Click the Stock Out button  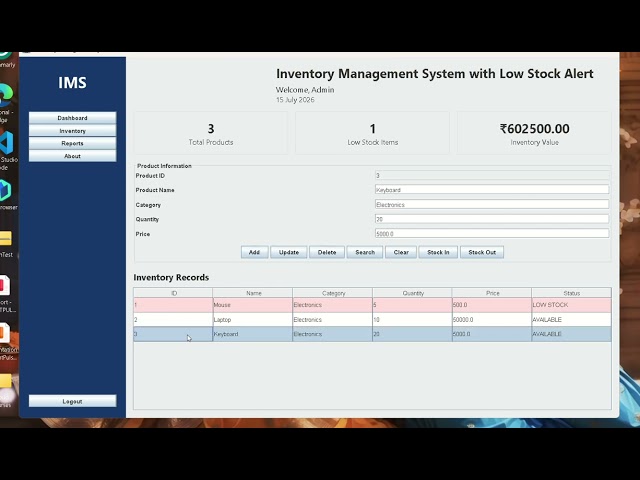[482, 252]
